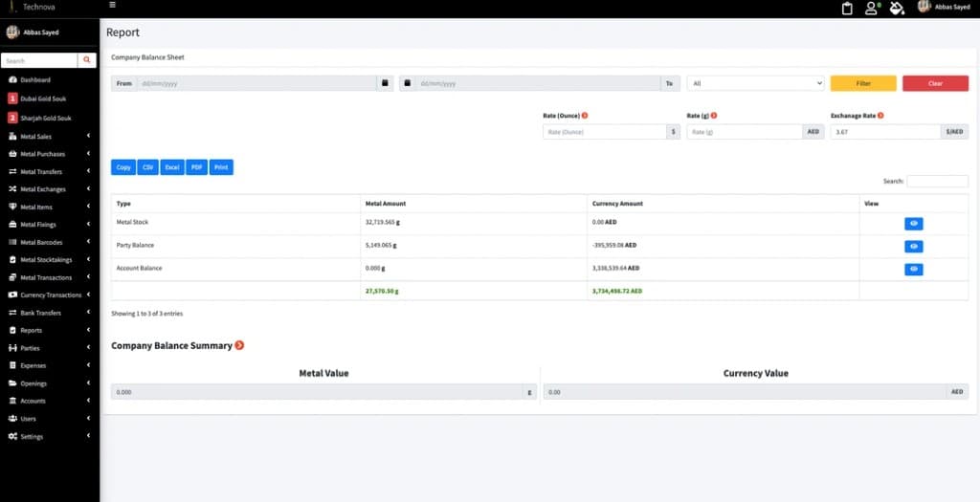This screenshot has width=980, height=502.
Task: Open the All filter dropdown
Action: [755, 83]
